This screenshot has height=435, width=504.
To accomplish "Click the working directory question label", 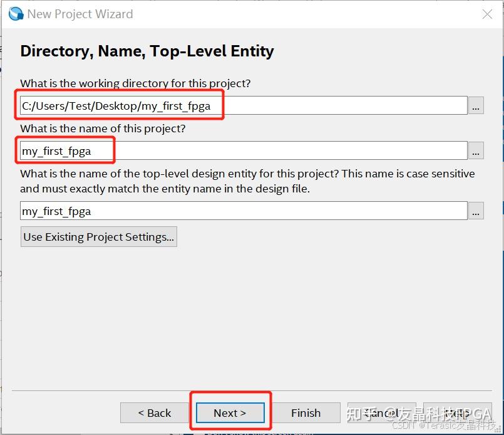I will [135, 83].
